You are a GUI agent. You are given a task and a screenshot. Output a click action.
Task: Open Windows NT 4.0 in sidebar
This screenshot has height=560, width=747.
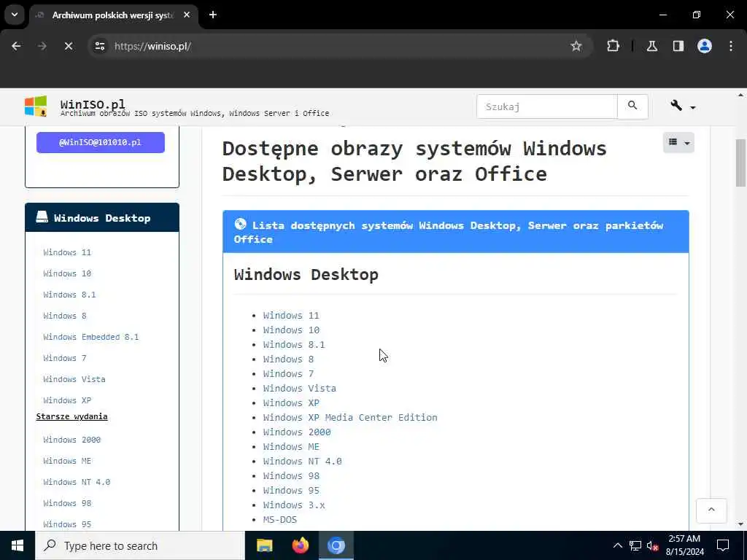(77, 482)
